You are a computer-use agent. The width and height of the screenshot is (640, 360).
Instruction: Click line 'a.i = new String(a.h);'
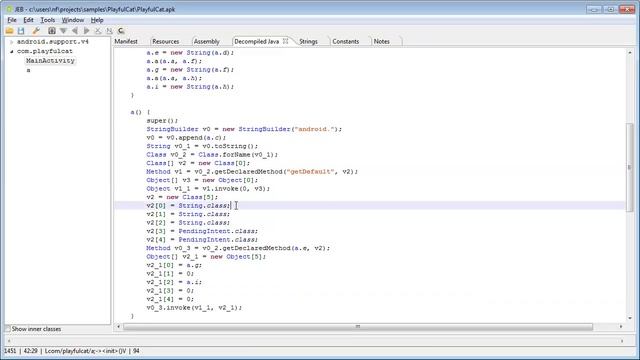pos(190,87)
